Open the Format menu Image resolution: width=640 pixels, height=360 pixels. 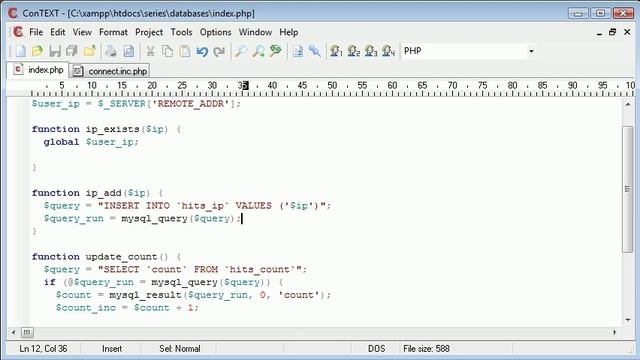tap(113, 32)
